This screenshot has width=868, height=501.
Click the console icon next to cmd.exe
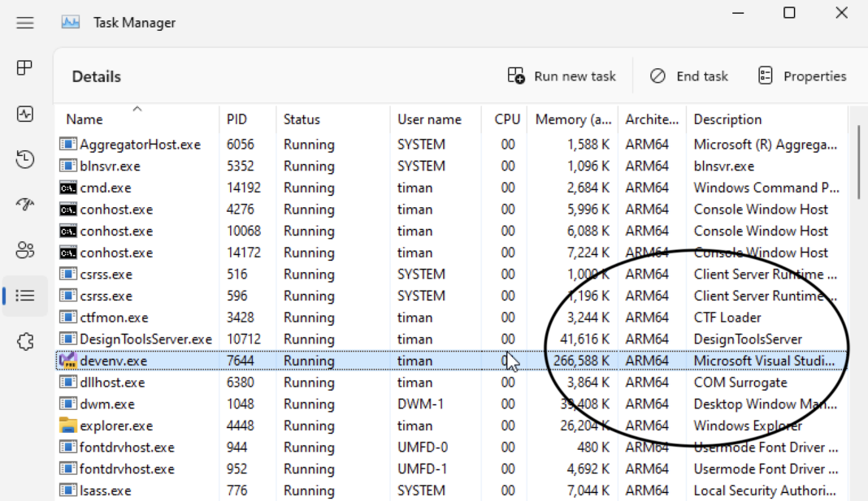point(69,188)
